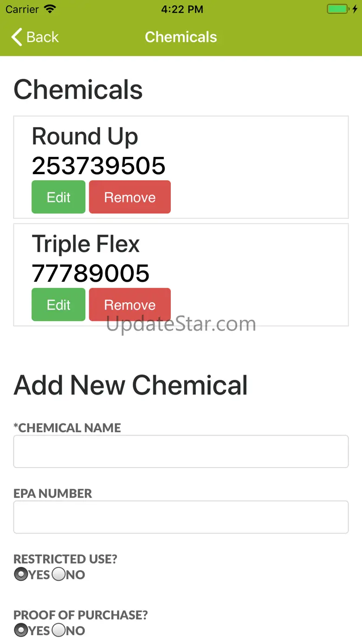The height and width of the screenshot is (644, 362).
Task: Click into the EPA Number field
Action: tap(181, 517)
